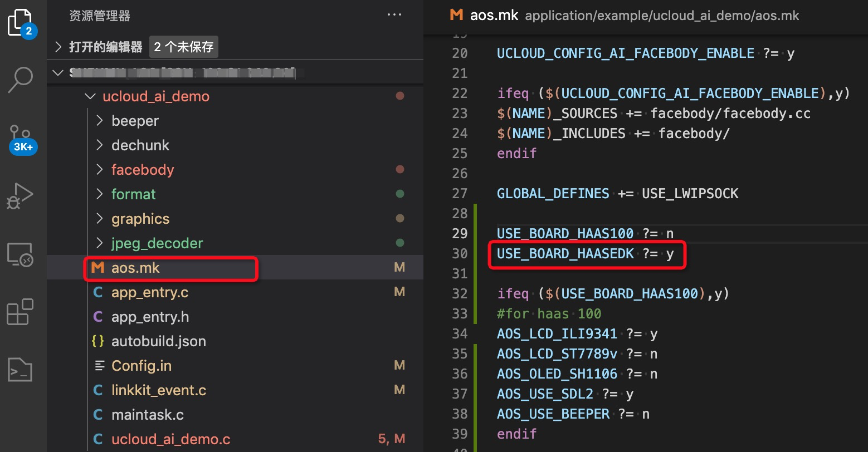Expand the jpeg_decoder folder
Image resolution: width=868 pixels, height=452 pixels.
click(100, 243)
